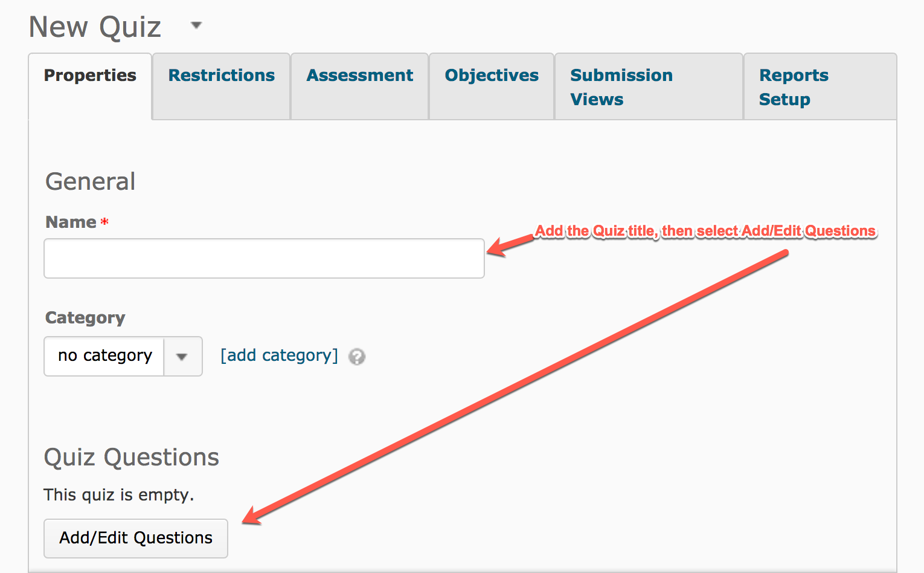The height and width of the screenshot is (573, 924).
Task: Click the Category field label
Action: click(x=85, y=318)
